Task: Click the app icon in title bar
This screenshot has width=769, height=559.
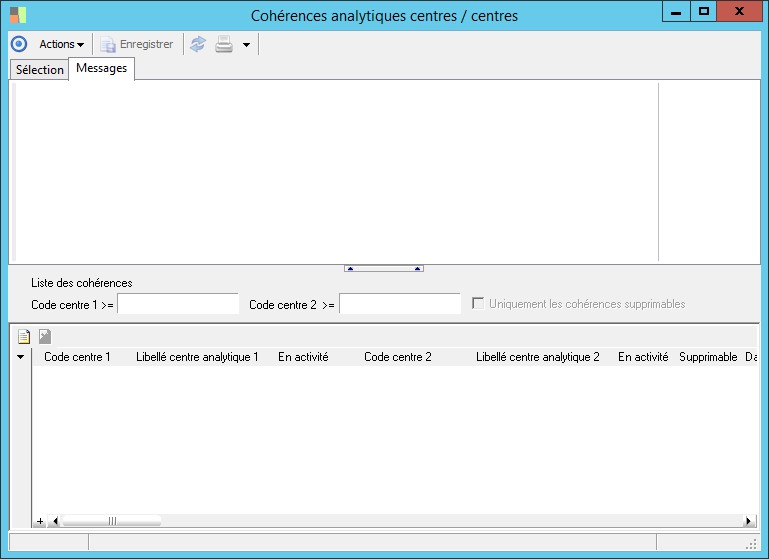Action: click(18, 15)
